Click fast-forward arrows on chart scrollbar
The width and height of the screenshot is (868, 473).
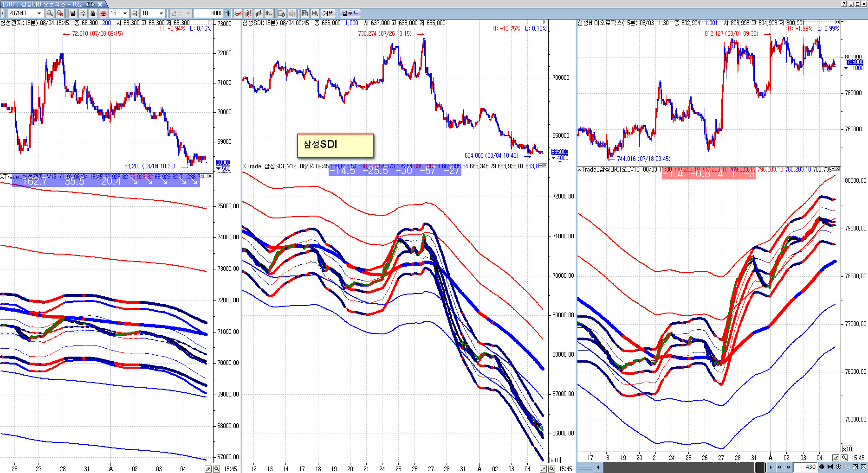(788, 467)
